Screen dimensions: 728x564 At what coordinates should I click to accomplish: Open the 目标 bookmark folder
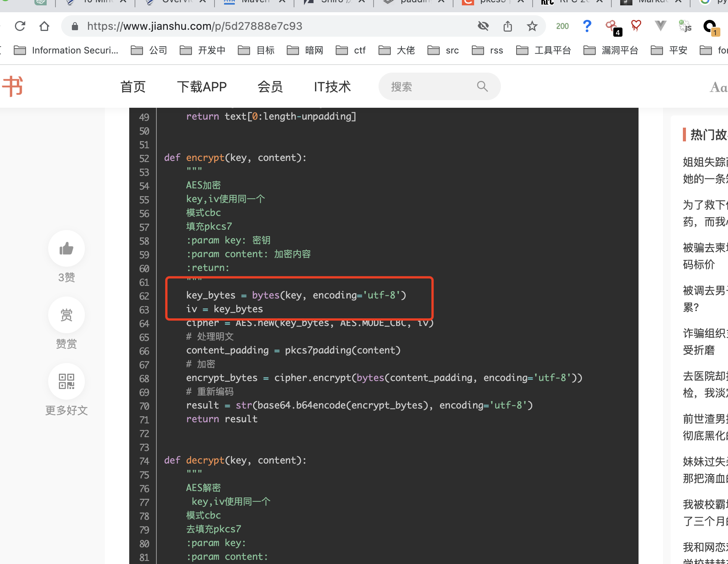click(x=256, y=50)
